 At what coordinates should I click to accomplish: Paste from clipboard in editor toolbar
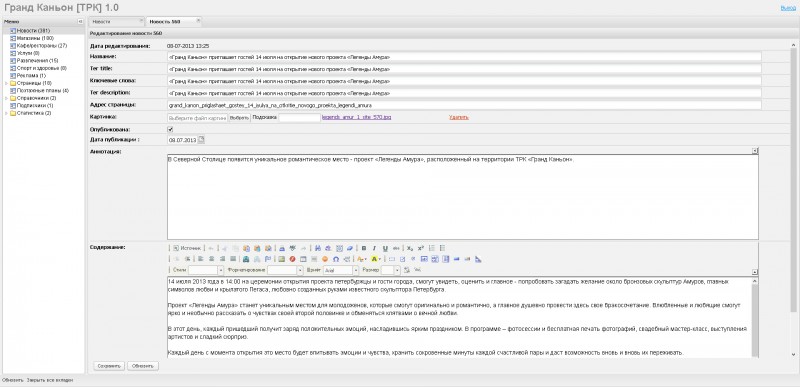pyautogui.click(x=246, y=248)
